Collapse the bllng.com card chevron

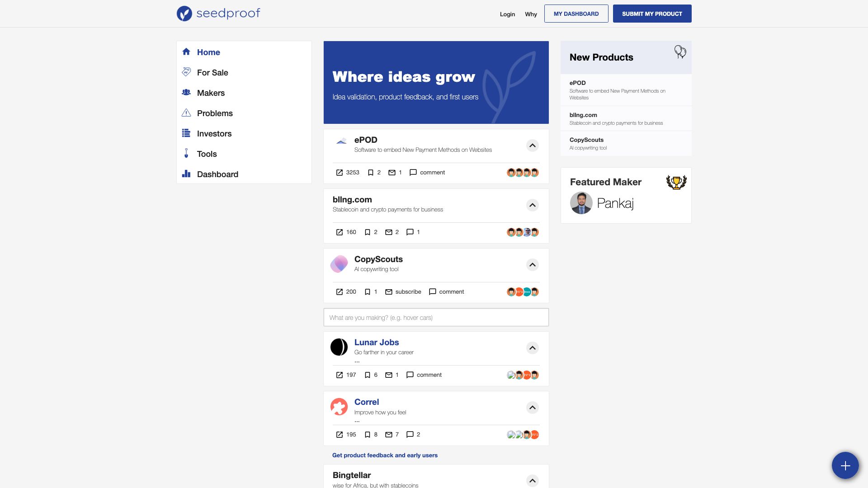(x=533, y=205)
